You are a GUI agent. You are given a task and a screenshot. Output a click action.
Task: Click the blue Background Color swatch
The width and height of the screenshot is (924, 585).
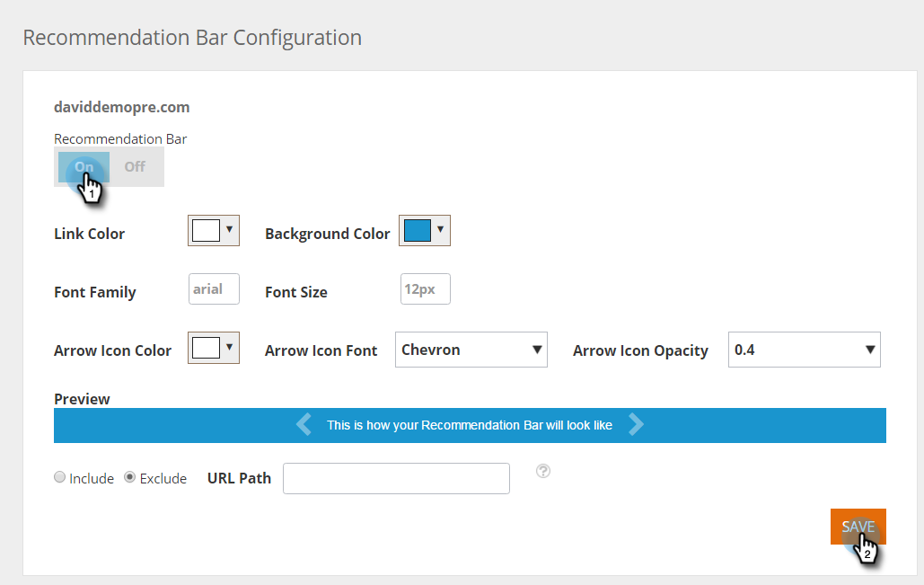pyautogui.click(x=418, y=231)
